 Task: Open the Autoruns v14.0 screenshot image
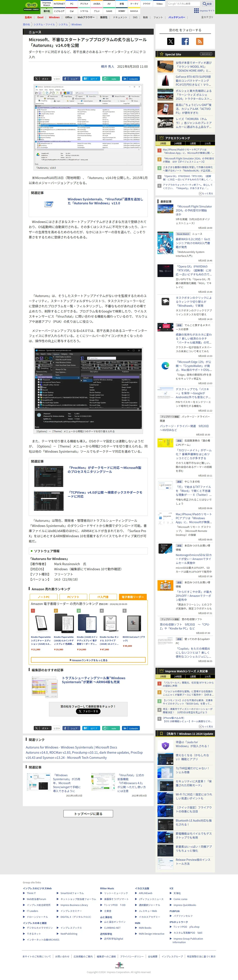(x=88, y=125)
